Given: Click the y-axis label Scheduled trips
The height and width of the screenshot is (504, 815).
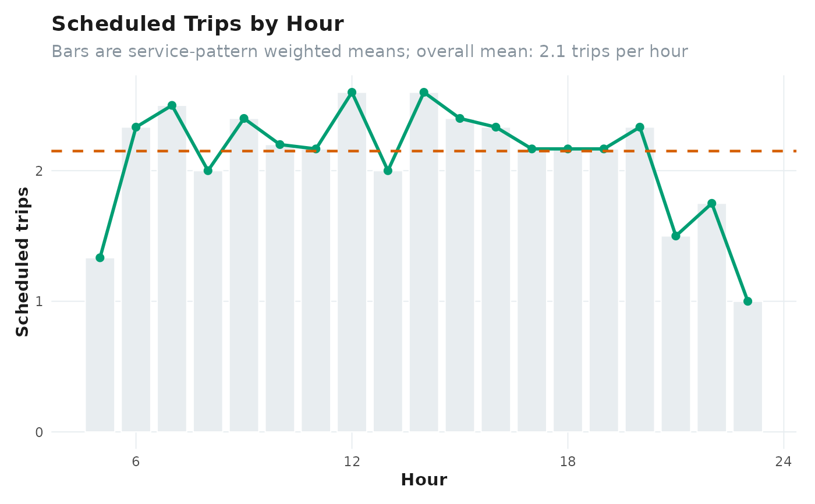Looking at the screenshot, I should pos(23,262).
